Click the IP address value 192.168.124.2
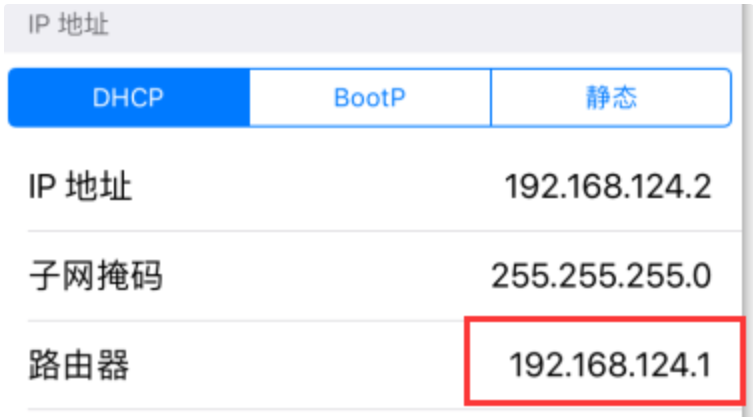The width and height of the screenshot is (753, 417). pos(608,186)
